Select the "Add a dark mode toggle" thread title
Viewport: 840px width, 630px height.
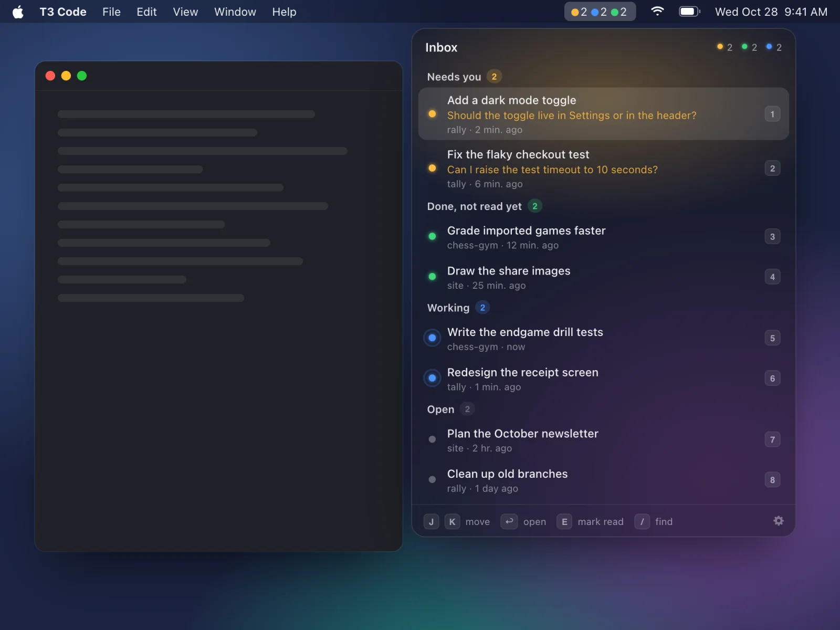point(511,100)
